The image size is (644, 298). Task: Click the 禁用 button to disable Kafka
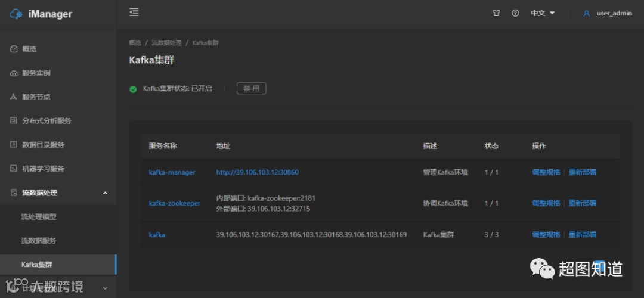tap(252, 88)
